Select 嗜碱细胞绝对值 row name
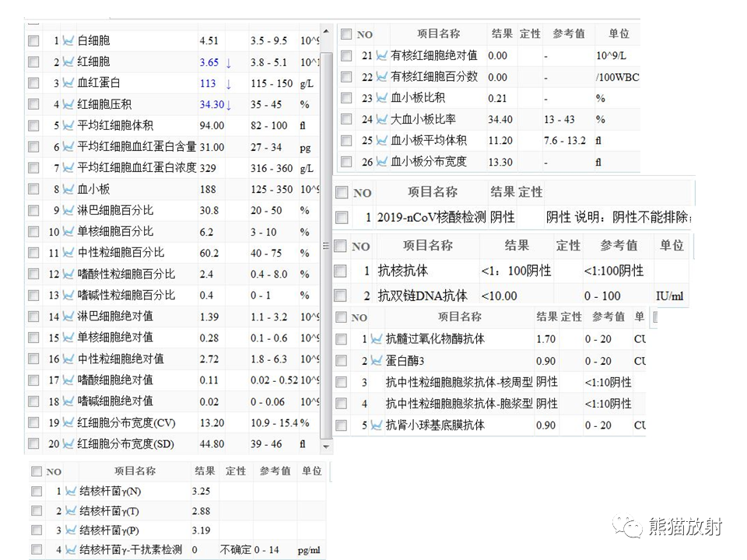The height and width of the screenshot is (560, 747). tap(115, 401)
